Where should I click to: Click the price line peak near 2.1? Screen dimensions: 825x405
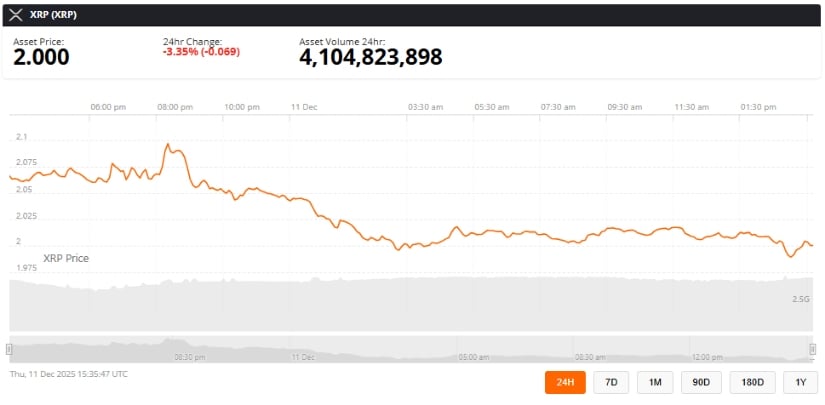tap(168, 145)
